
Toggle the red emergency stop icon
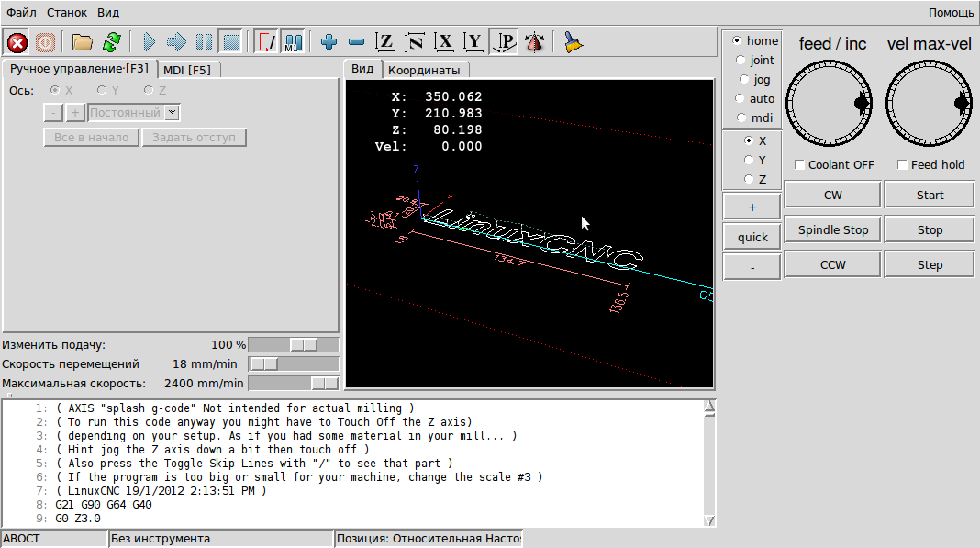(x=17, y=42)
